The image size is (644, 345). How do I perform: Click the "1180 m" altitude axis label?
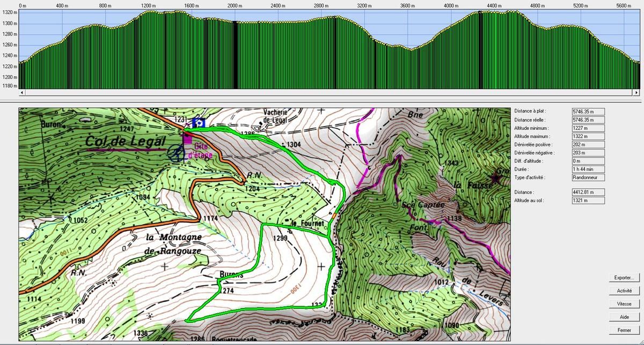(9, 85)
